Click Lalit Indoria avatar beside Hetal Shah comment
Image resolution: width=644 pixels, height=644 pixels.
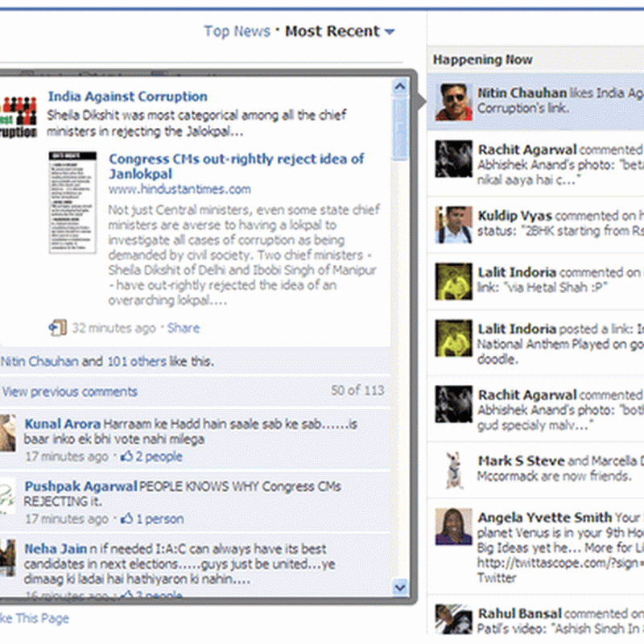coord(454,282)
